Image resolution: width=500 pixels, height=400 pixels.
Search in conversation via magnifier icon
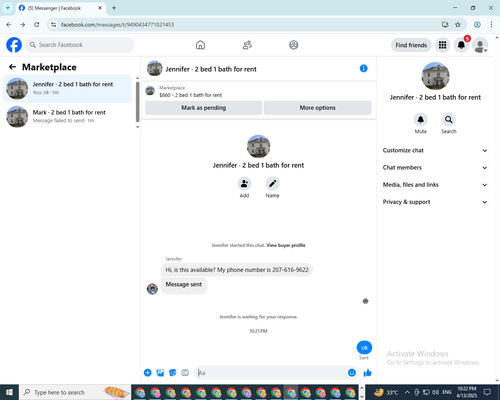pos(449,119)
